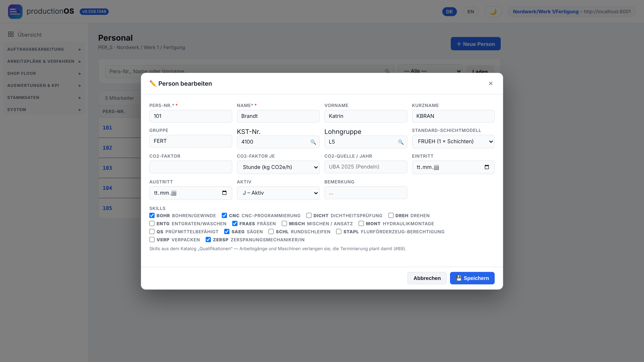Screen dimensions: 644x362
Task: Uncheck the FRAES Fräsen skill
Action: pos(234,223)
